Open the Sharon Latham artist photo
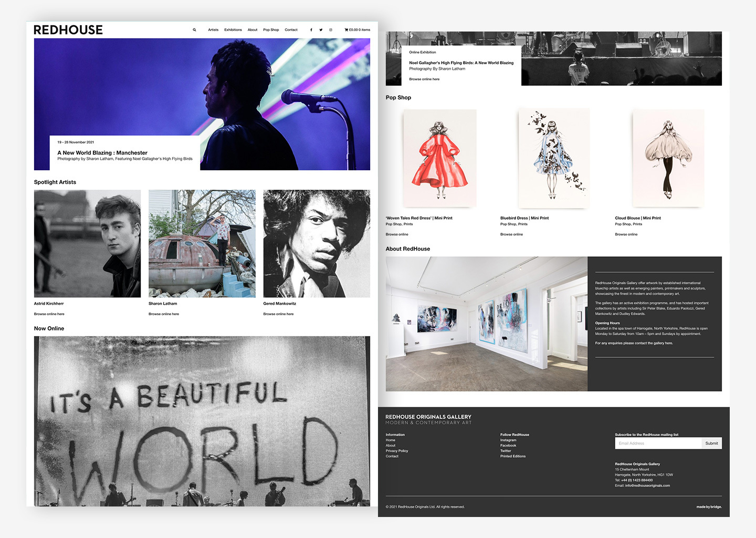 [202, 244]
